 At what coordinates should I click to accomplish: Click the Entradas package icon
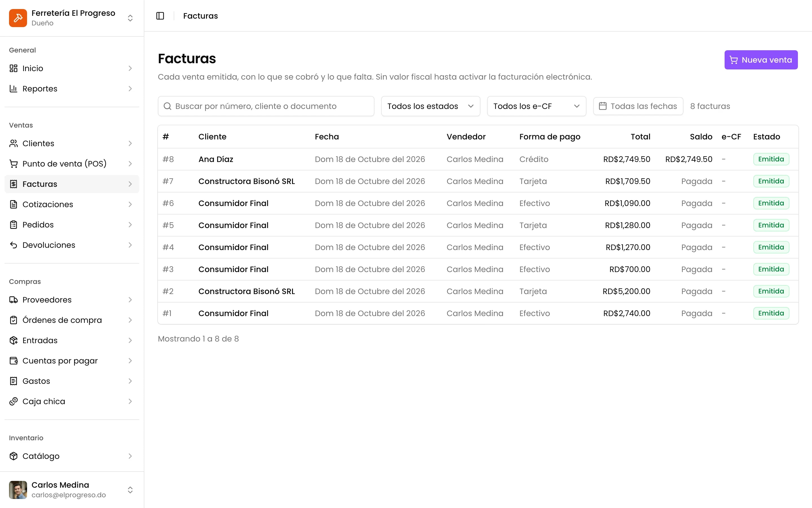[14, 340]
